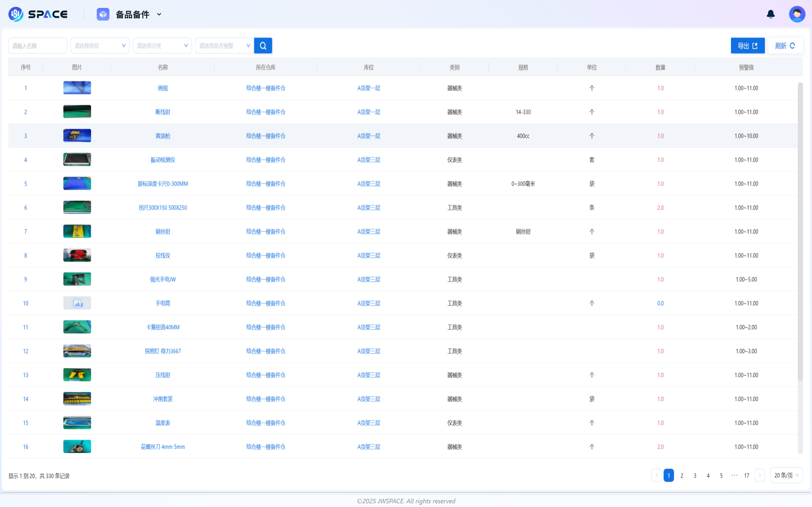Click the user avatar icon
The width and height of the screenshot is (812, 507).
pos(797,15)
